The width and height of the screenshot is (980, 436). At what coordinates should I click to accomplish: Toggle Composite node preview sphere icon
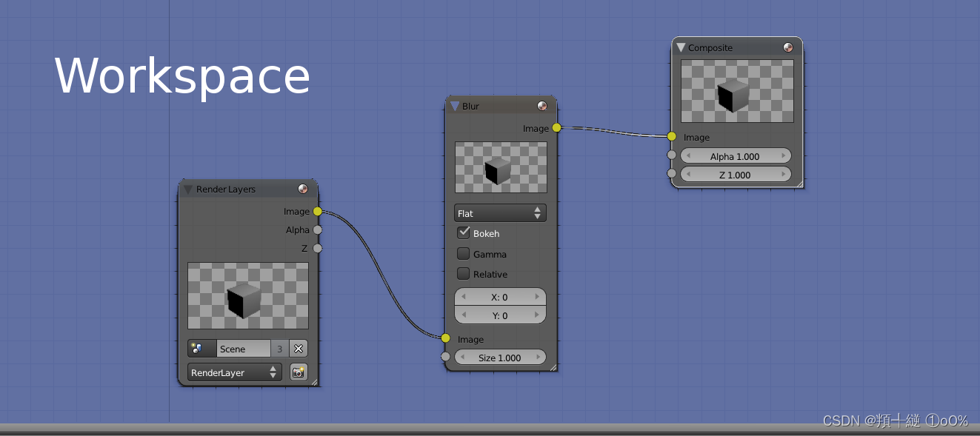click(x=788, y=47)
